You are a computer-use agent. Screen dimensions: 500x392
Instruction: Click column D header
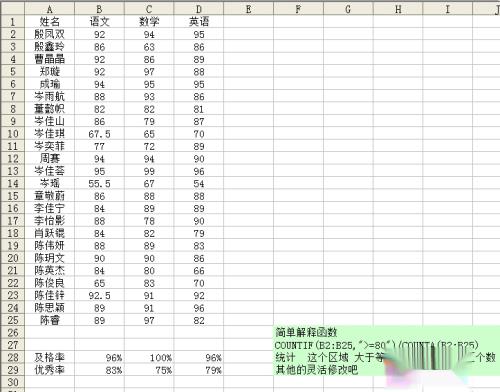[x=199, y=9]
